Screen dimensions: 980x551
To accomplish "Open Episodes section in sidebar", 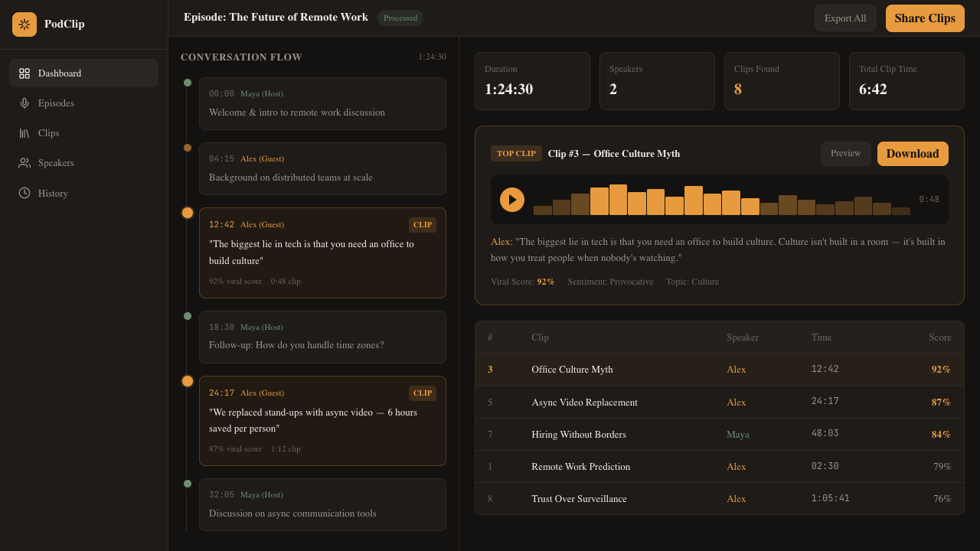I will pos(83,103).
